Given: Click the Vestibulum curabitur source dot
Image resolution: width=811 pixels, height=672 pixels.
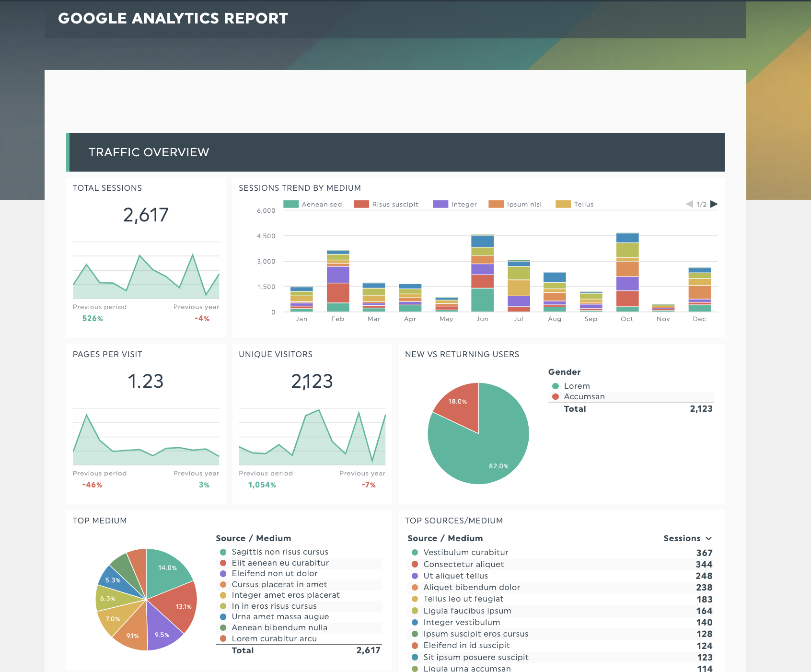Looking at the screenshot, I should tap(414, 552).
